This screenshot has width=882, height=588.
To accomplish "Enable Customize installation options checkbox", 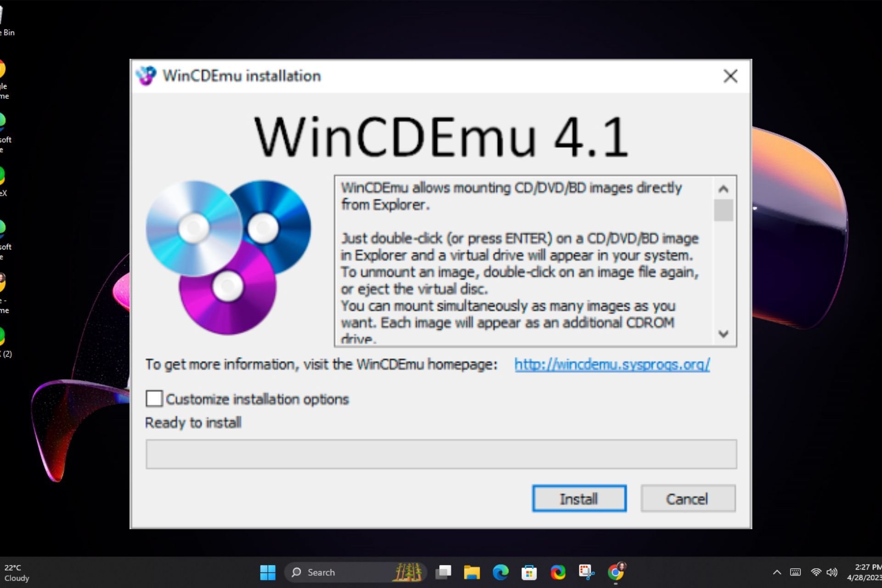I will click(x=154, y=398).
